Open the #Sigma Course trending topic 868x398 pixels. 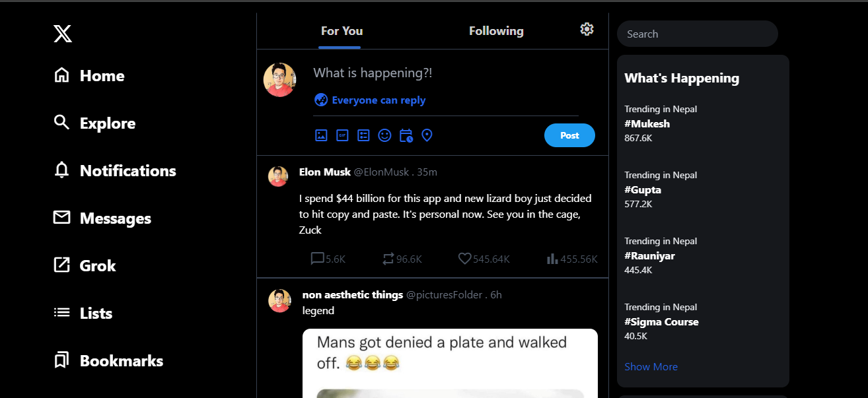coord(661,321)
